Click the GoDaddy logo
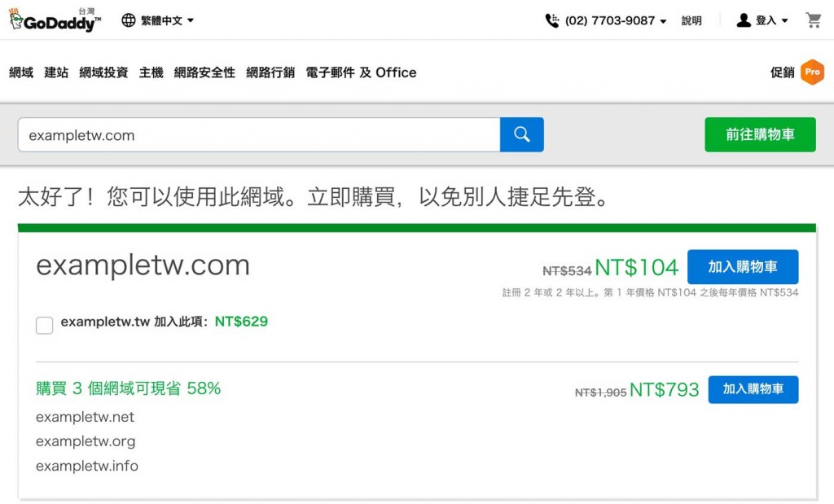Screen dimensions: 834x504 [x=55, y=20]
